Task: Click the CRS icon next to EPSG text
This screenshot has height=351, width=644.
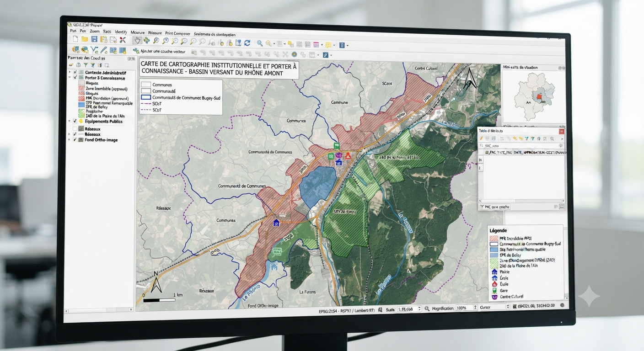Action: [380, 310]
